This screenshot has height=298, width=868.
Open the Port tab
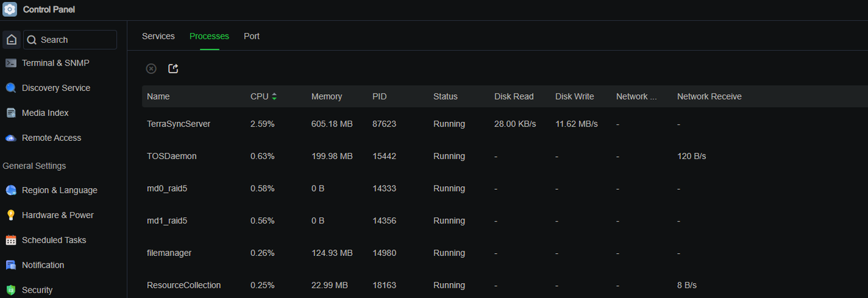252,36
